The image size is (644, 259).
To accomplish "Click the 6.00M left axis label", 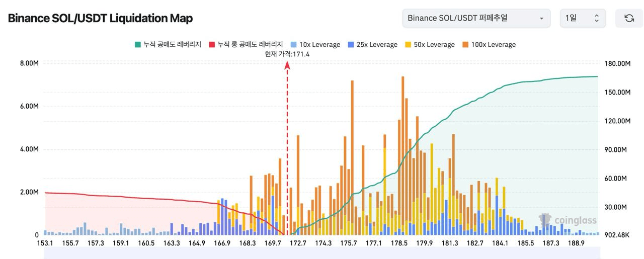I will 29,106.
